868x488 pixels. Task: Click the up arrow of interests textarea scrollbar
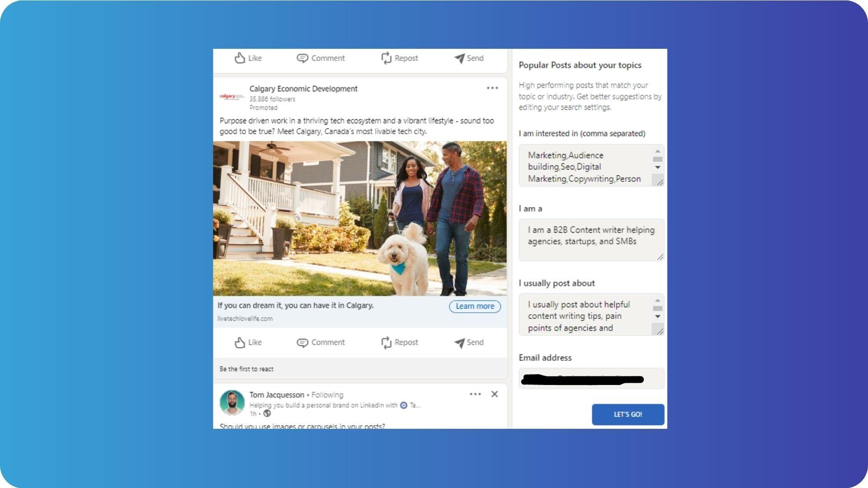click(x=658, y=151)
